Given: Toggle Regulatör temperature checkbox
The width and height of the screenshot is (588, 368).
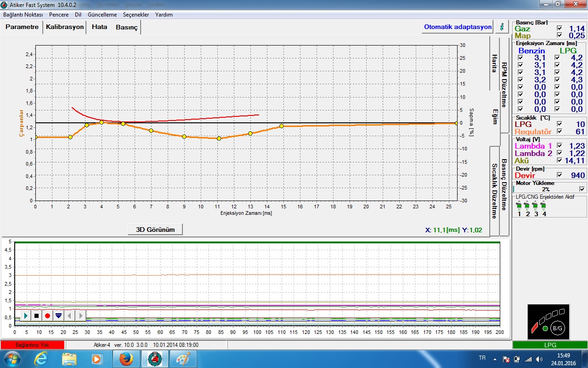Looking at the screenshot, I should click(x=559, y=131).
